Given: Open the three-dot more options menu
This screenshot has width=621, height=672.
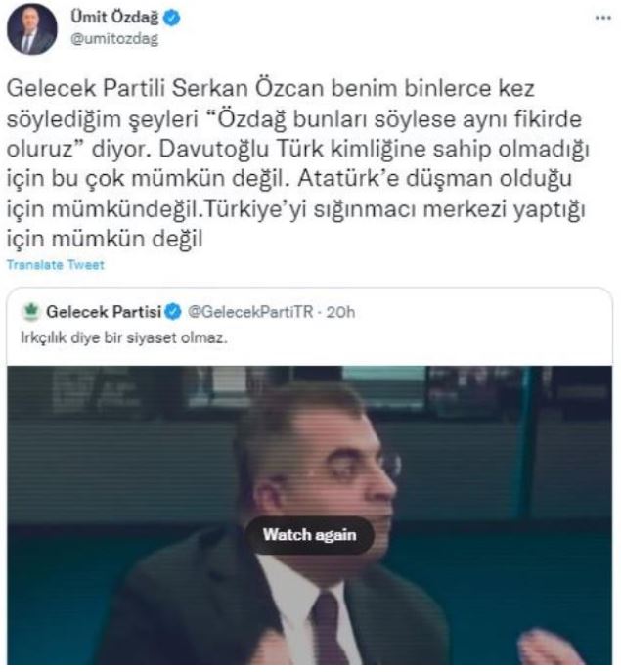Looking at the screenshot, I should tap(603, 18).
